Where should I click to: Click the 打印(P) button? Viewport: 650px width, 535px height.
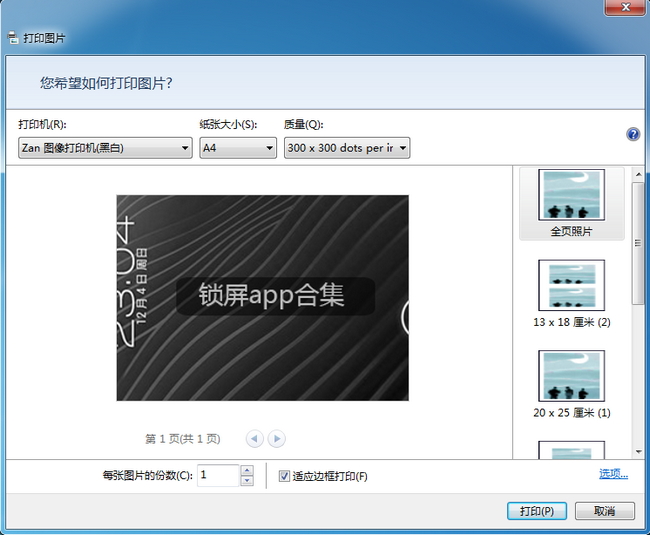pos(537,511)
